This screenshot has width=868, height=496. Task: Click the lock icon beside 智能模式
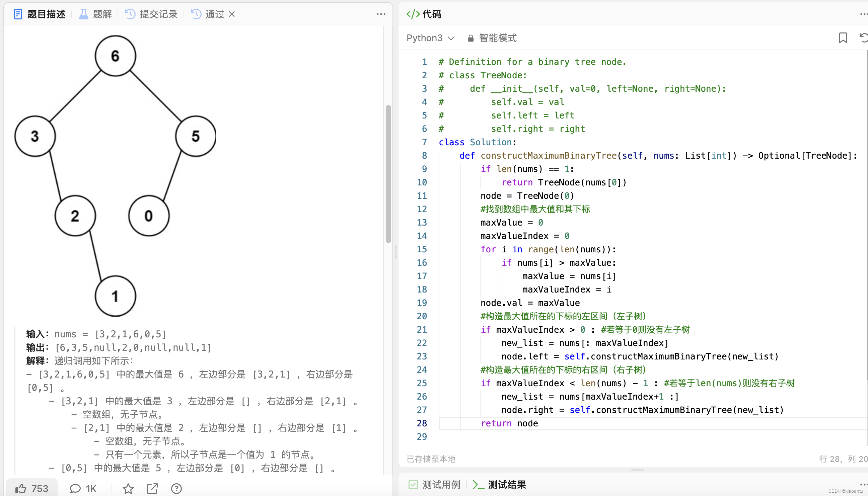[471, 38]
